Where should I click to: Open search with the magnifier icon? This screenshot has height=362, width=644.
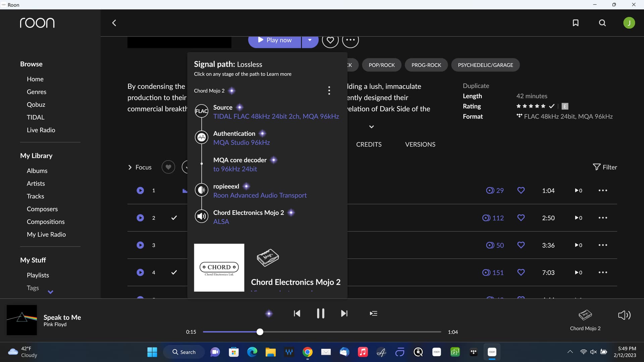pyautogui.click(x=602, y=23)
